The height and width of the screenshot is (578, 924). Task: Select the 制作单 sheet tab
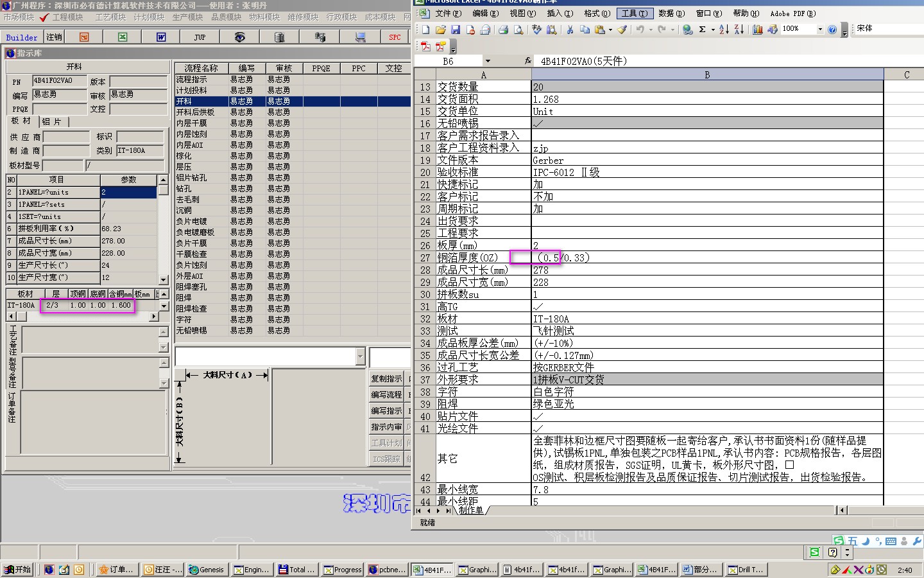pyautogui.click(x=471, y=510)
